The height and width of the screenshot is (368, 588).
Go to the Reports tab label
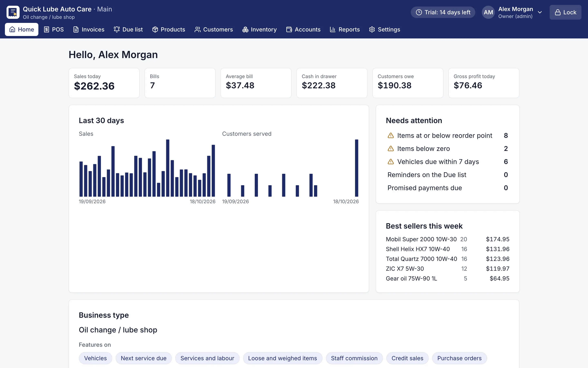pos(349,29)
